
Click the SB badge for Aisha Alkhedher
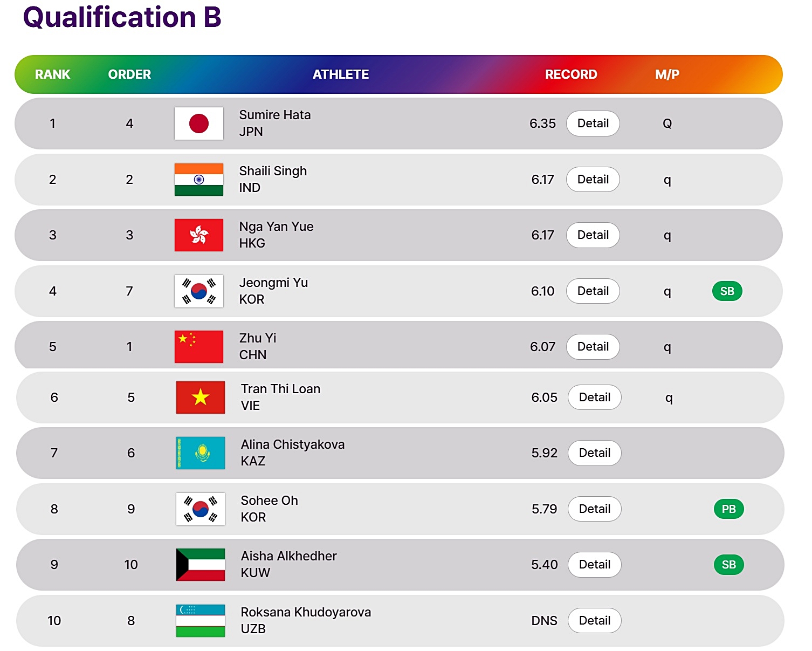click(x=729, y=565)
